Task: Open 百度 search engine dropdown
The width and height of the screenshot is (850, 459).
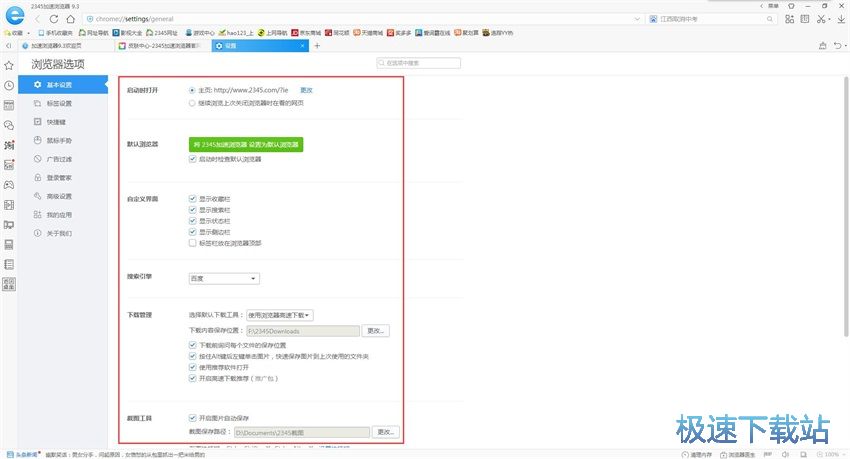Action: coord(224,279)
